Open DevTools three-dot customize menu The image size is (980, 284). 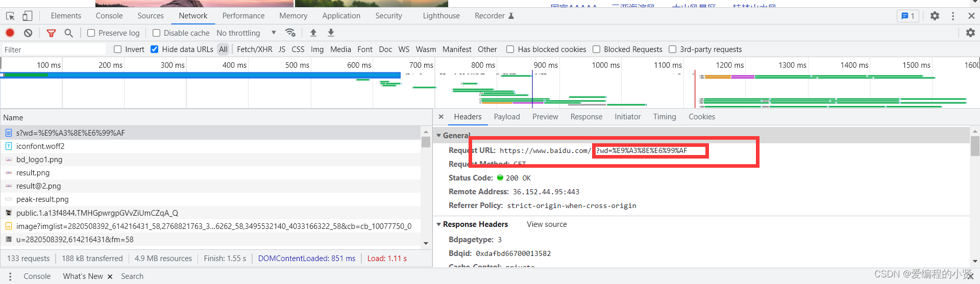coord(953,16)
